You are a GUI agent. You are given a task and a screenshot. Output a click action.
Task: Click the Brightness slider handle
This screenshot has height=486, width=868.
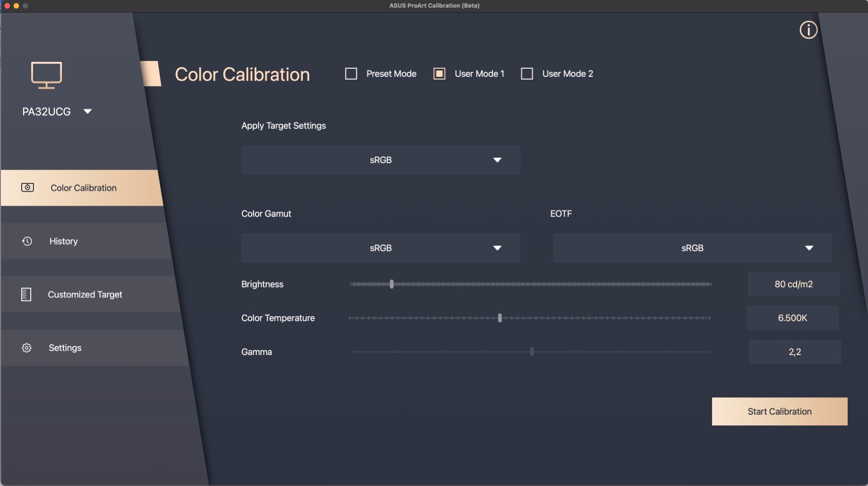pos(392,284)
